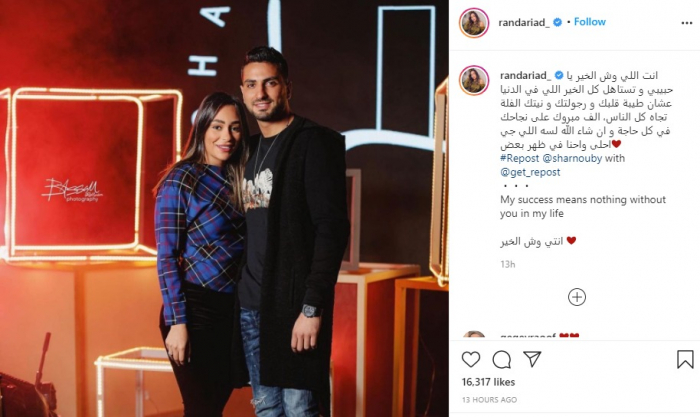This screenshot has width=700, height=417.
Task: Open the #Repost hashtag link
Action: [x=520, y=158]
